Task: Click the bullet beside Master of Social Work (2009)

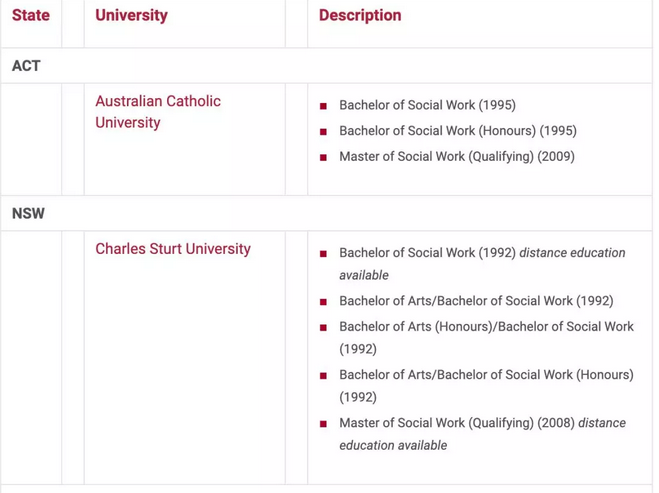Action: click(x=323, y=158)
